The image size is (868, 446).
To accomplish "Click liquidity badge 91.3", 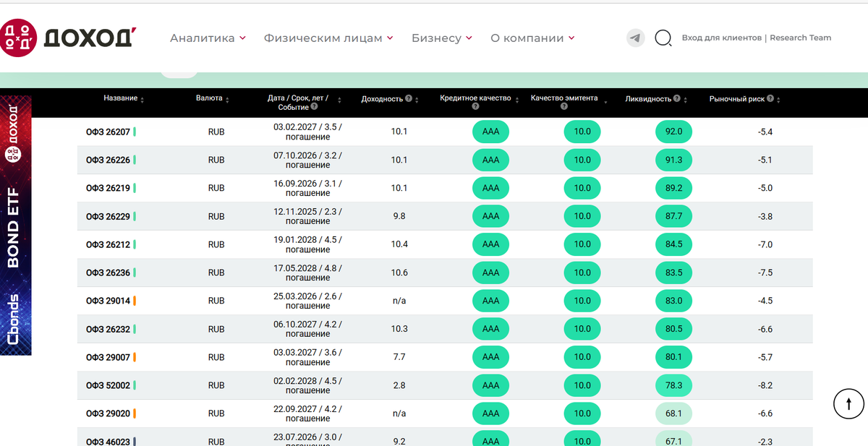I will [x=673, y=160].
